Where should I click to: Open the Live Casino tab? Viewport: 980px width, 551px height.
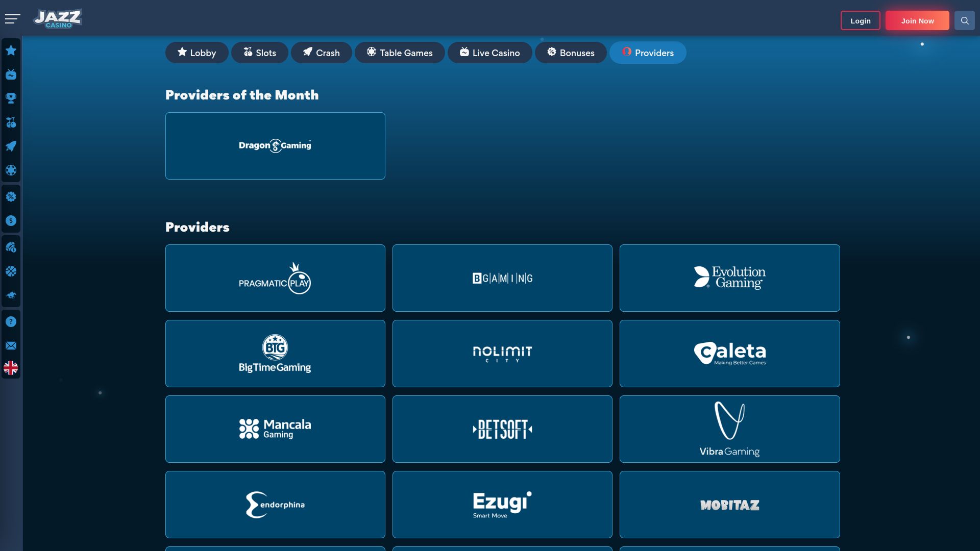pos(489,53)
